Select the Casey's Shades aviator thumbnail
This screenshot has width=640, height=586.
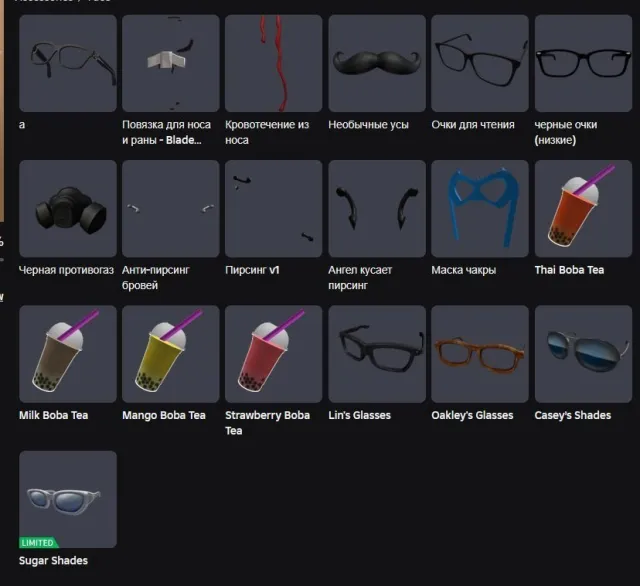tap(583, 354)
